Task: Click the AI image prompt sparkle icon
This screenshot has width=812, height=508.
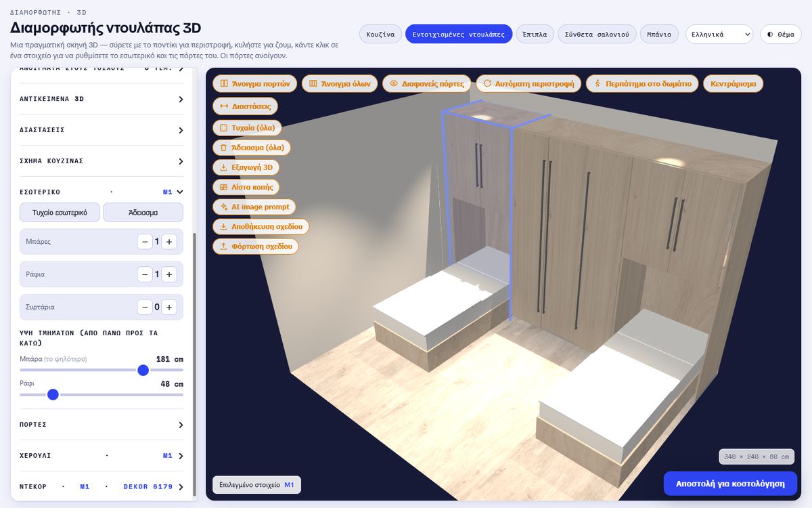Action: (224, 207)
